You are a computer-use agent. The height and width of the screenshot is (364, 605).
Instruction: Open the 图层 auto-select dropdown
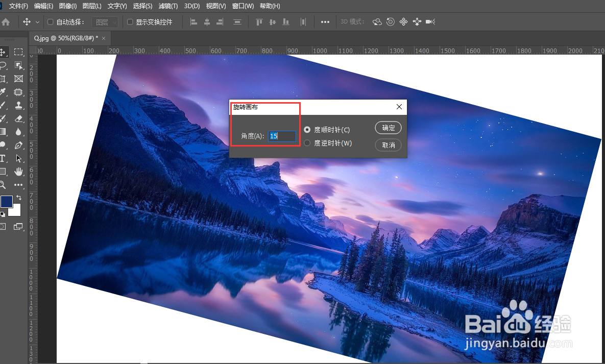click(105, 22)
